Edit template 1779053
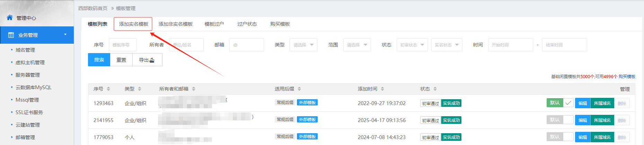Image resolution: width=644 pixels, height=145 pixels. pos(583,137)
